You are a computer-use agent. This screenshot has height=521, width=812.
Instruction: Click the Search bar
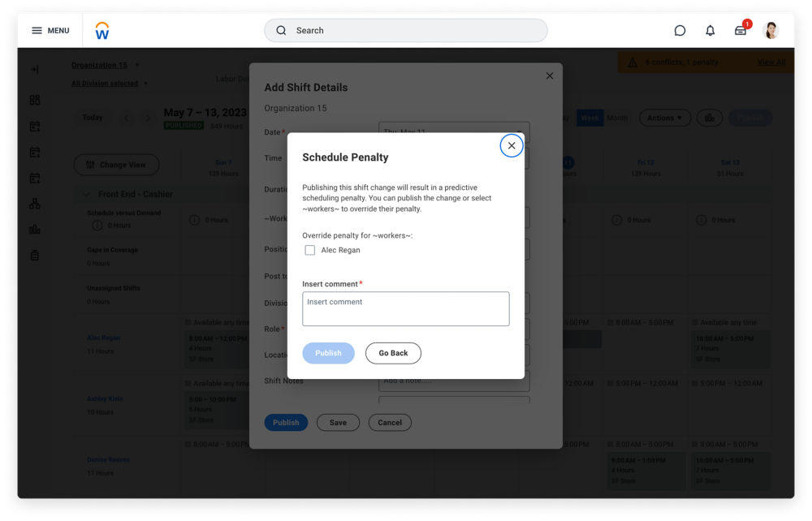406,31
